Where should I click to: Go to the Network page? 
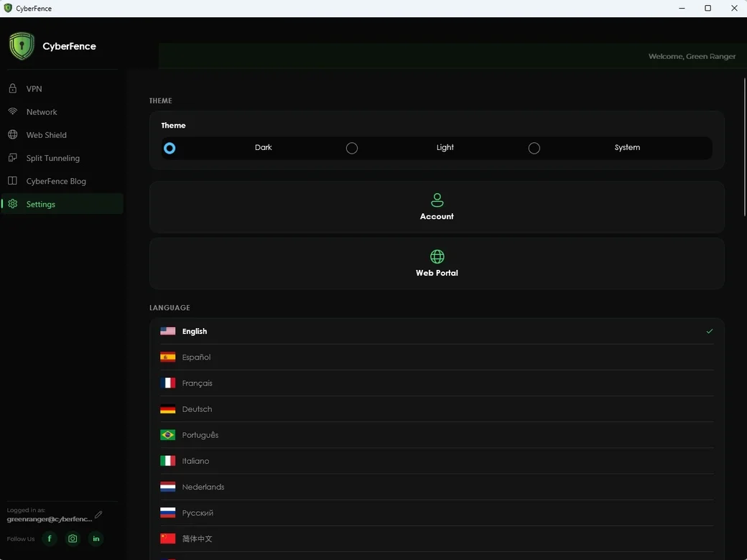click(x=62, y=112)
